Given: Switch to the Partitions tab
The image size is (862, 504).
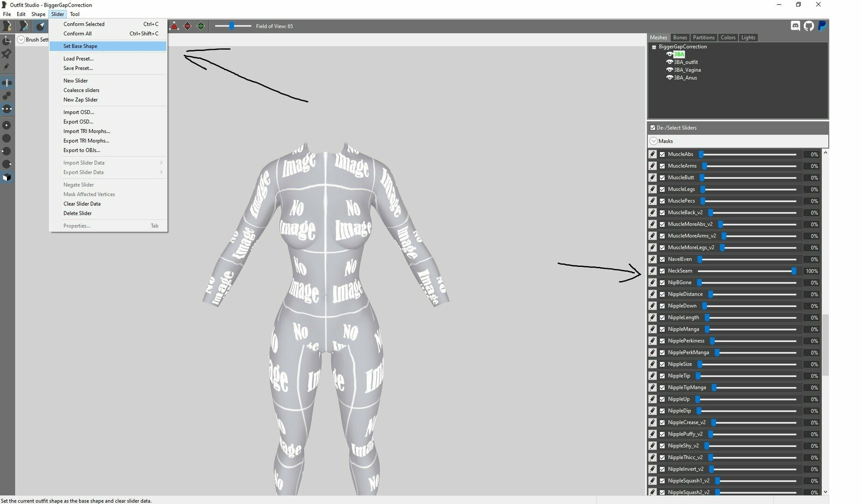Looking at the screenshot, I should pyautogui.click(x=704, y=37).
